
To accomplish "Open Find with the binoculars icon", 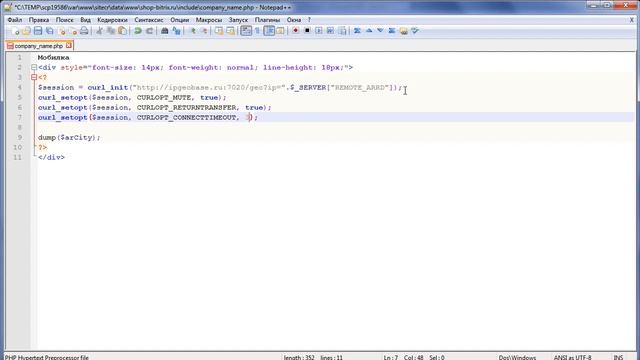I will [x=164, y=31].
